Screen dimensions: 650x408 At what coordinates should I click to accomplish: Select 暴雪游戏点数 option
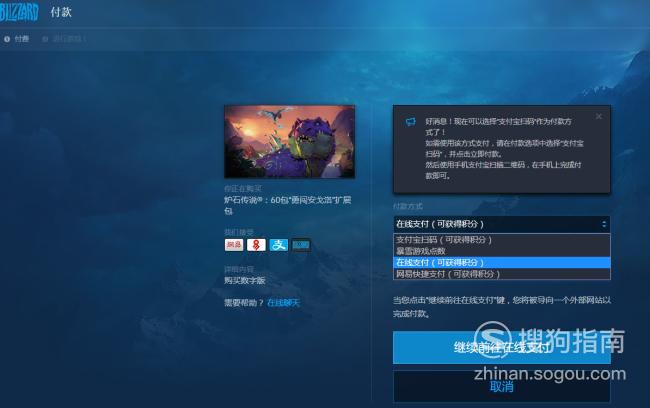502,251
